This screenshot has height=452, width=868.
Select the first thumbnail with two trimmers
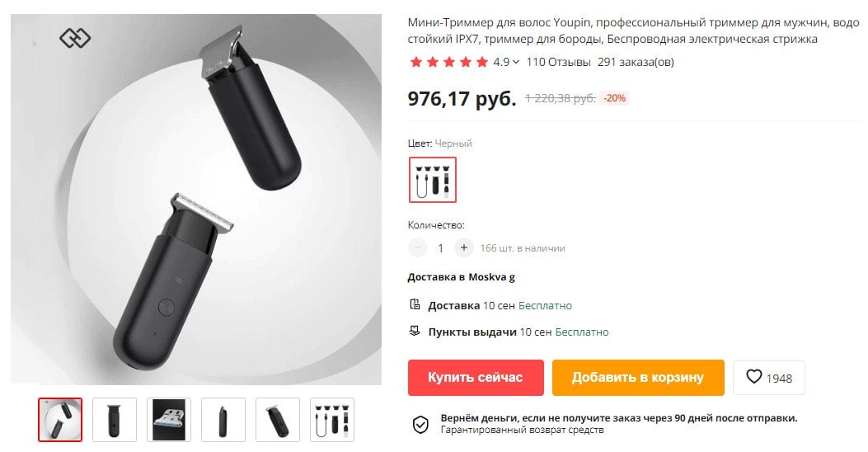pos(60,420)
